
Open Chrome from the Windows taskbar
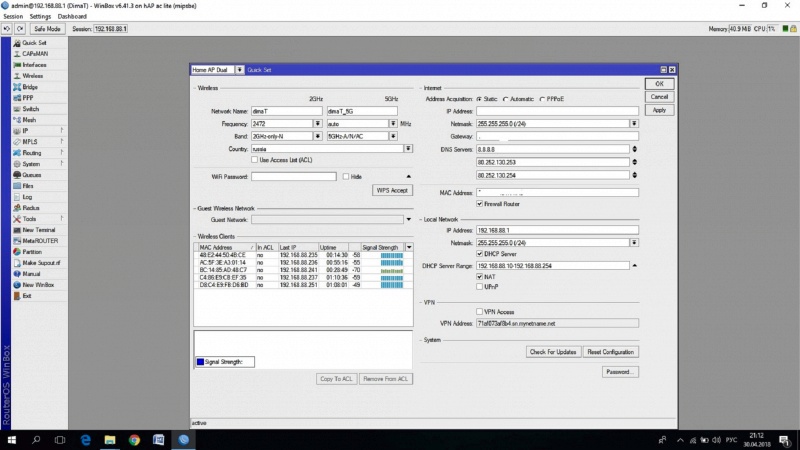[x=134, y=439]
